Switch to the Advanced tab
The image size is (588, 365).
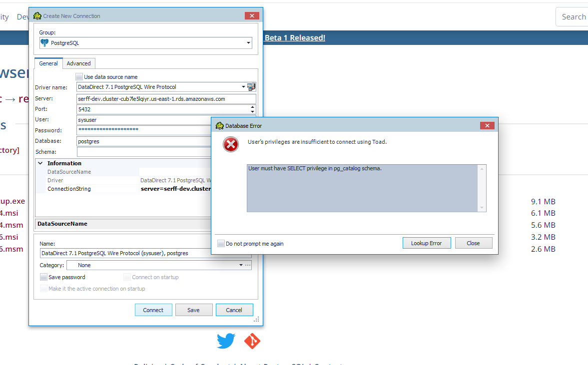[x=78, y=63]
